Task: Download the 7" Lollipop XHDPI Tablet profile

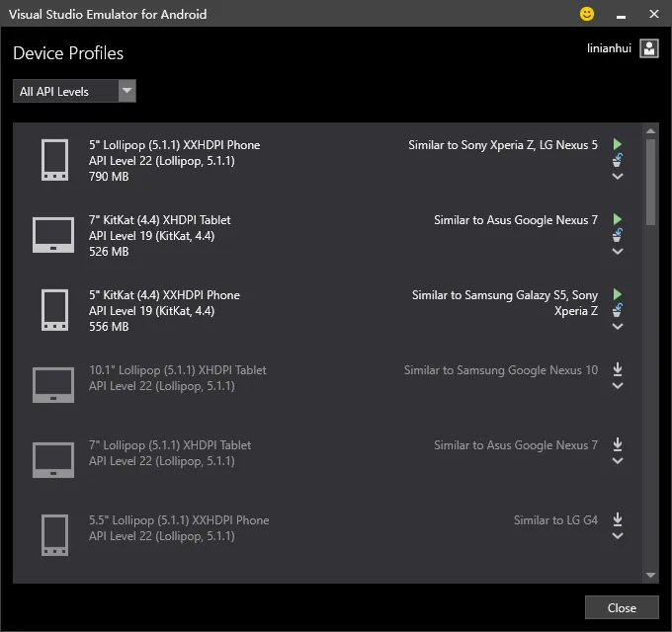Action: coord(618,444)
